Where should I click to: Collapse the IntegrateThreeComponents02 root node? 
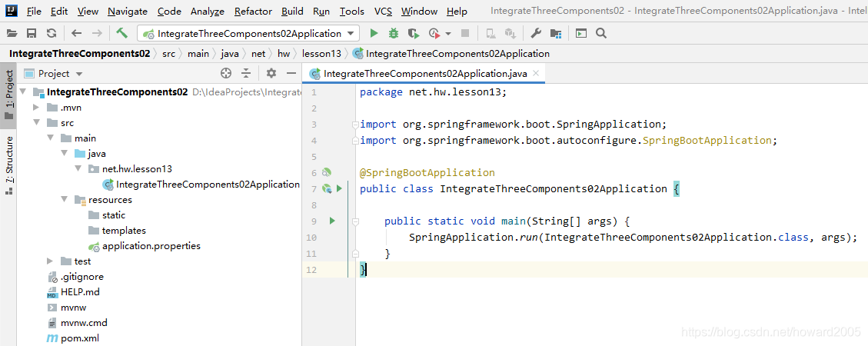click(x=23, y=92)
